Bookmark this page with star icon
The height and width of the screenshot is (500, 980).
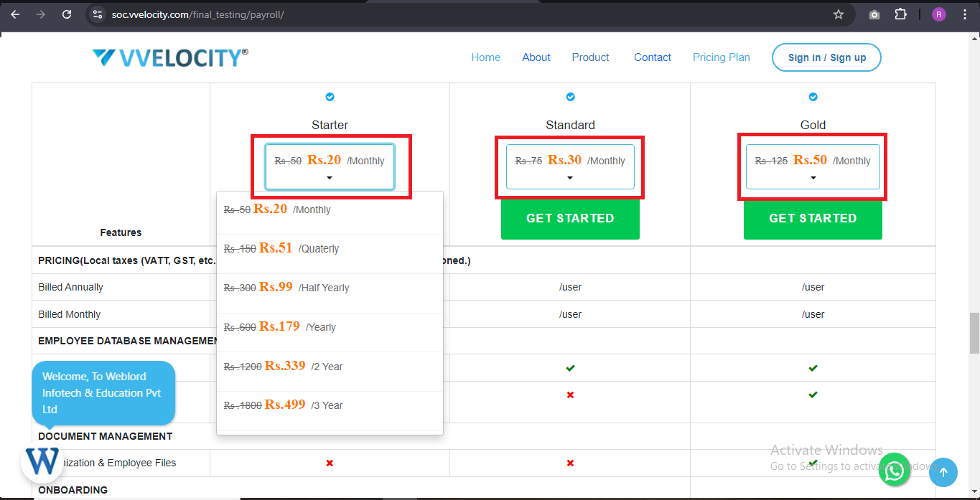point(838,14)
